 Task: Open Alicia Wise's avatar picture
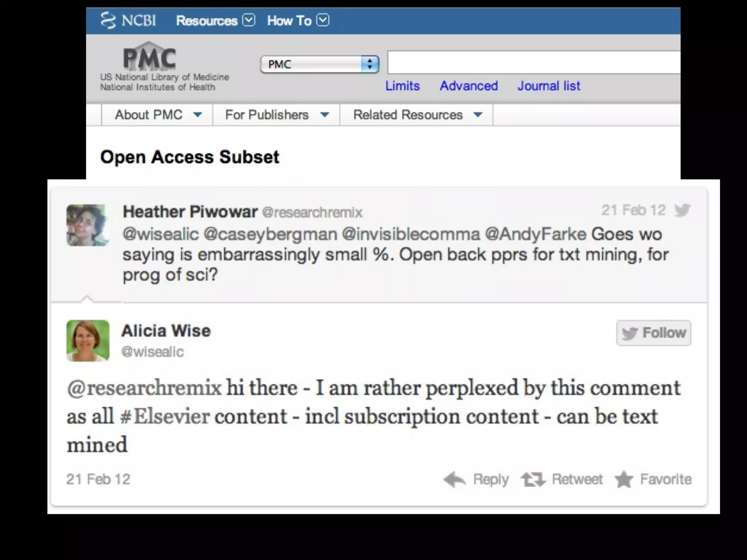(88, 341)
